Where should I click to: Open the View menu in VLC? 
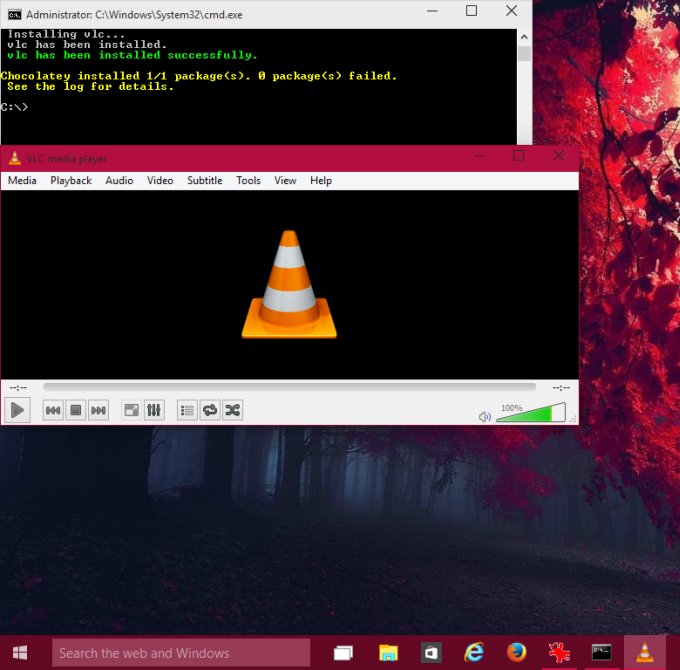(x=285, y=180)
